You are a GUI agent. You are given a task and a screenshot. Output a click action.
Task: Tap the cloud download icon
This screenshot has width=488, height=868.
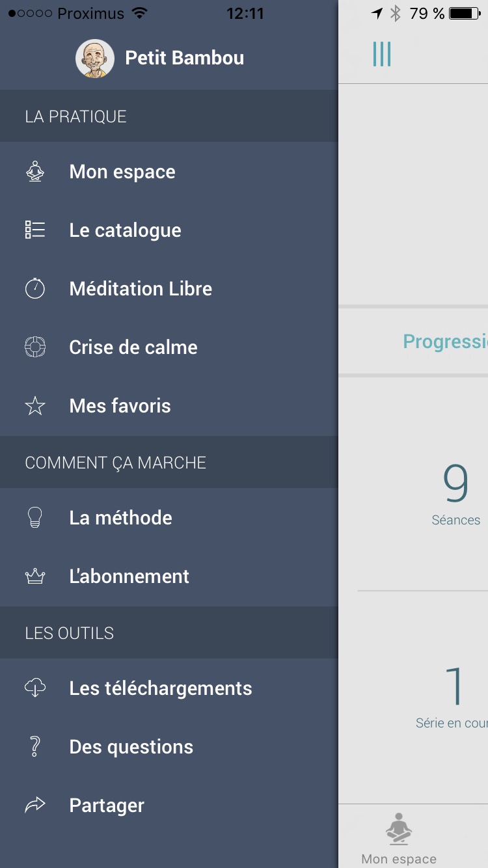tap(35, 688)
